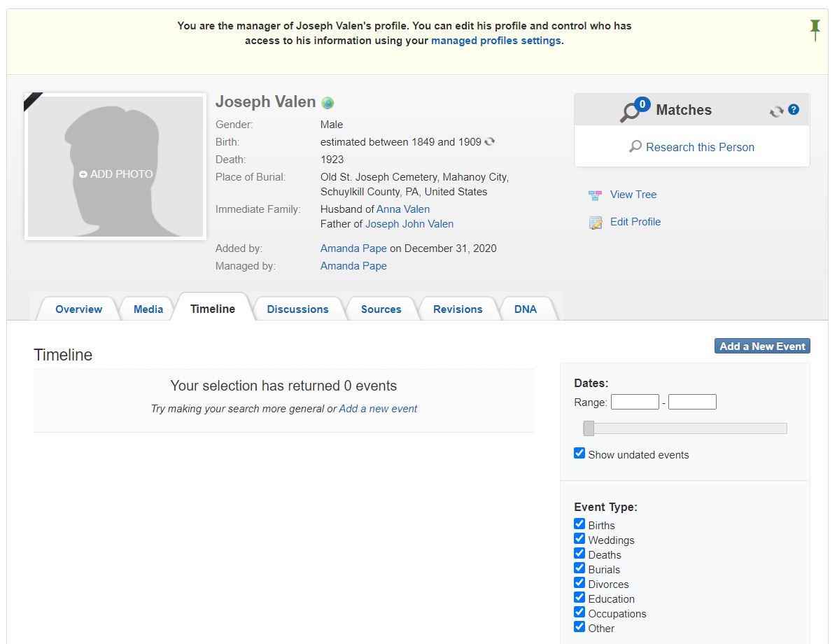Uncheck Show undated events checkbox
This screenshot has width=837, height=644.
579,454
